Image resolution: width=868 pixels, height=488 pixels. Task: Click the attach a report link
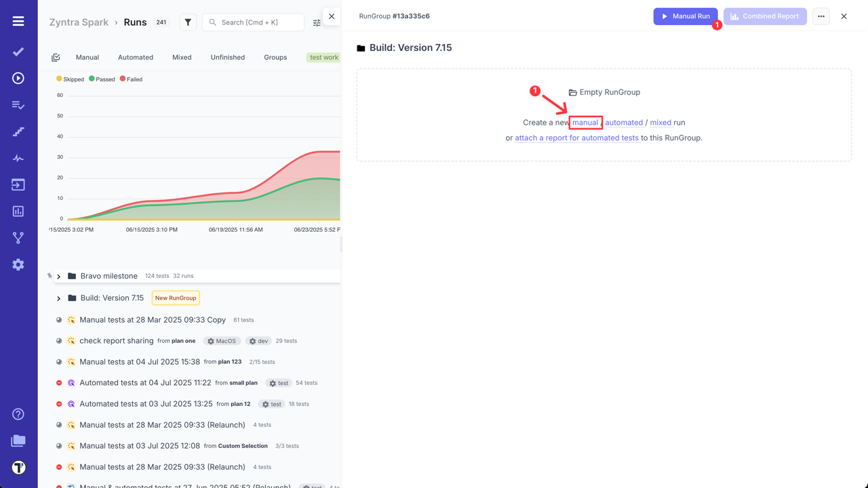[x=576, y=138]
